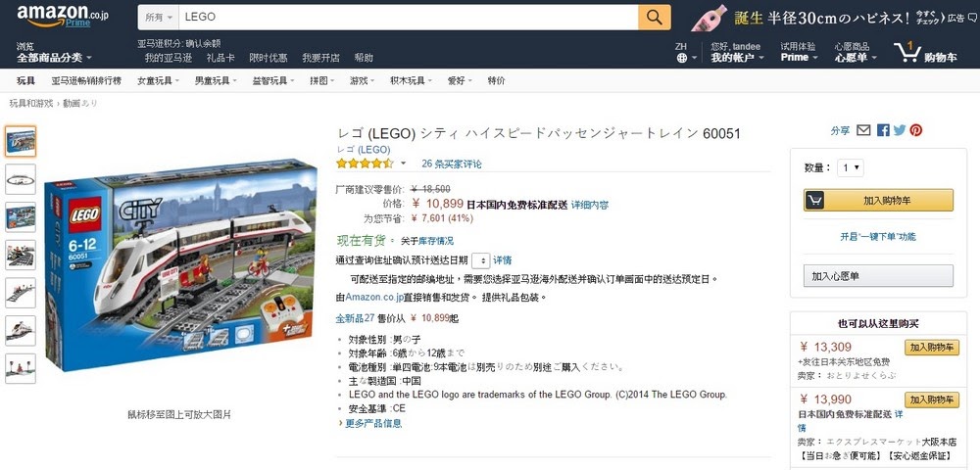Click the orange search magnifier button
Image resolution: width=980 pixels, height=470 pixels.
654,17
